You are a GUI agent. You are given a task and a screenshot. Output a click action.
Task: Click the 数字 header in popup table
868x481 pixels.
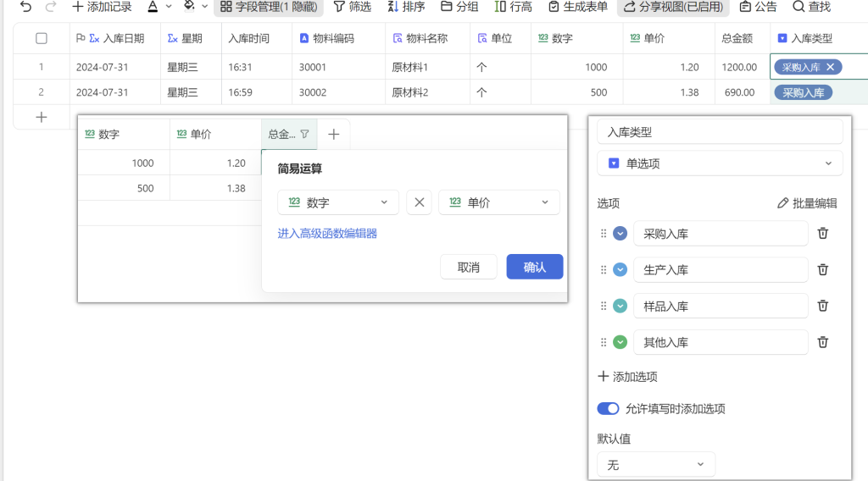(x=124, y=134)
